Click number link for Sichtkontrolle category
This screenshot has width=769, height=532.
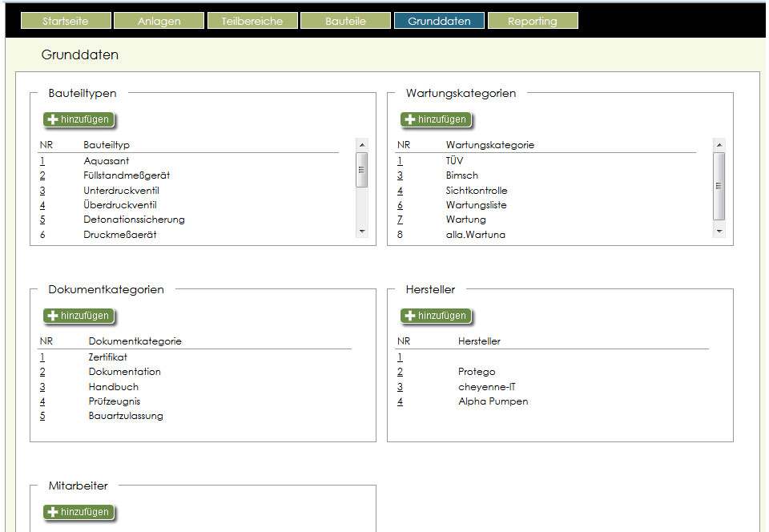(400, 191)
